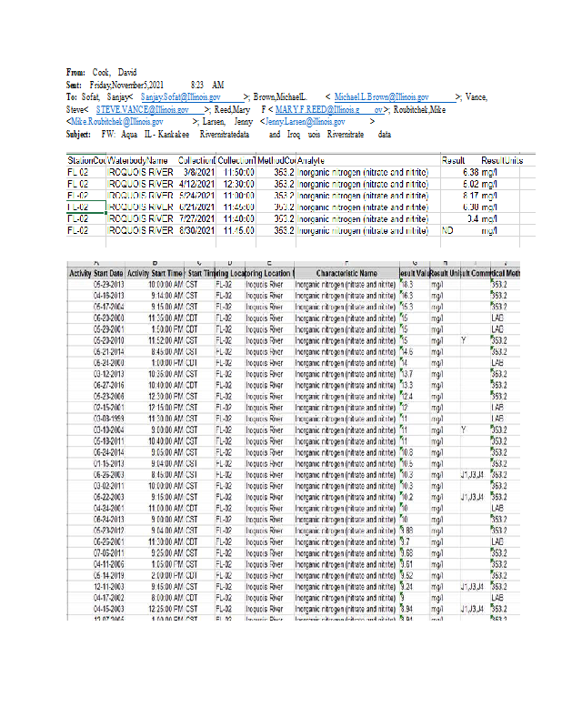Click the Analyte column header
Image resolution: width=562 pixels, height=728 pixels.
[x=312, y=160]
